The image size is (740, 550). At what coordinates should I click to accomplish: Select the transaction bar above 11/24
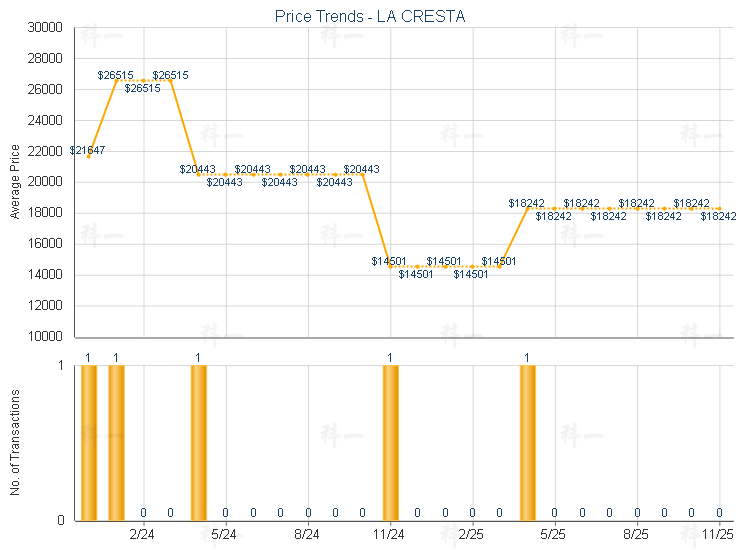coord(390,442)
